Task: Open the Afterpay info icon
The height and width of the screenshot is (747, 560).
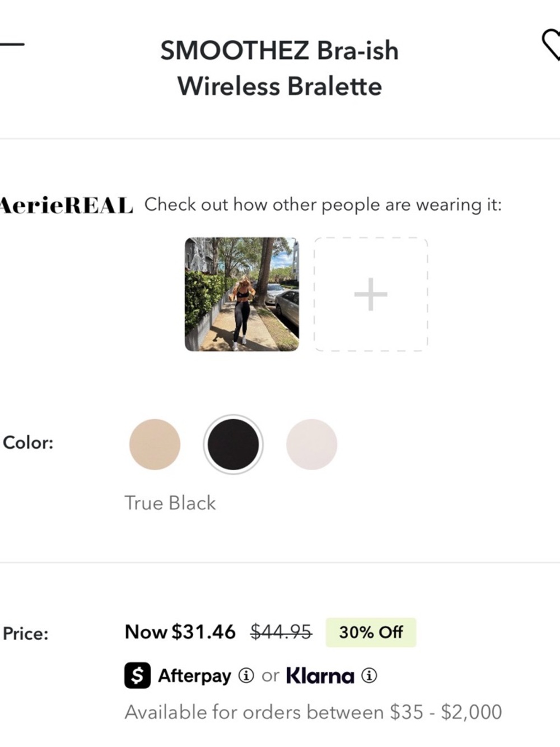Action: click(246, 676)
